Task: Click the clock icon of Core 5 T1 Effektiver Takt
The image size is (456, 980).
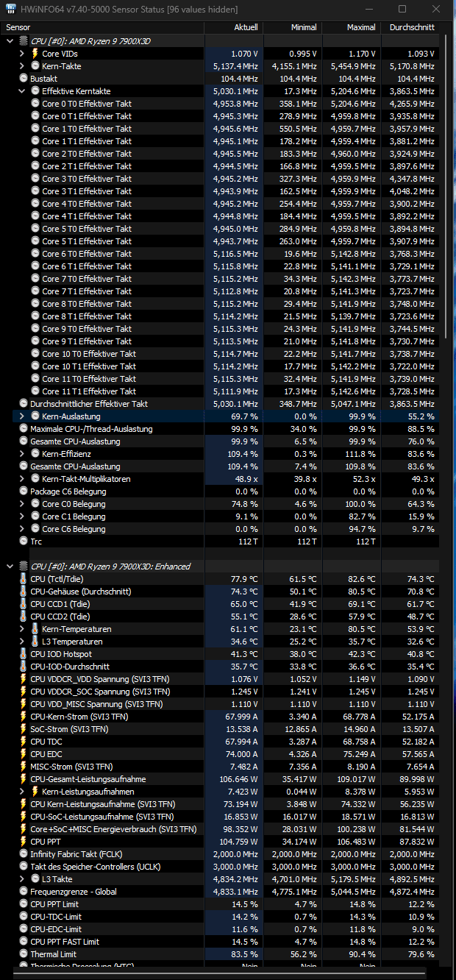Action: point(35,241)
